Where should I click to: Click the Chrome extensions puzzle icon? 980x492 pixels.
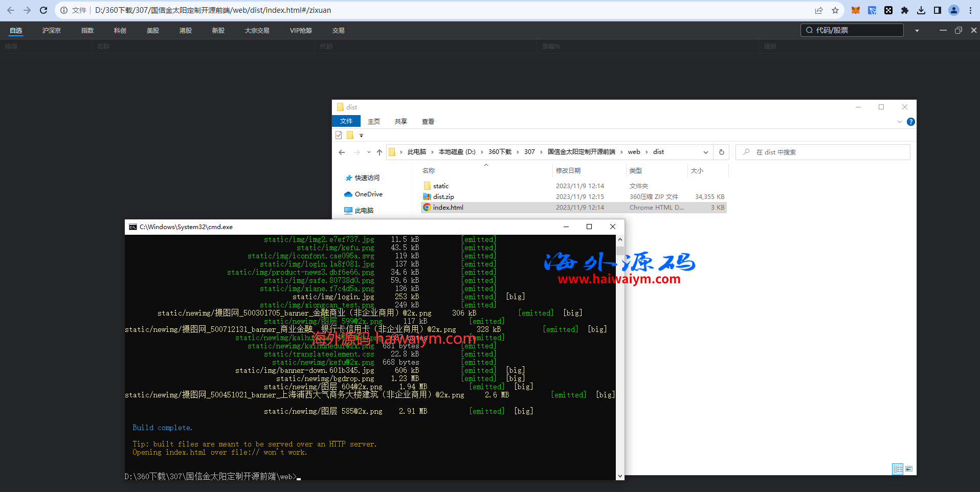905,10
